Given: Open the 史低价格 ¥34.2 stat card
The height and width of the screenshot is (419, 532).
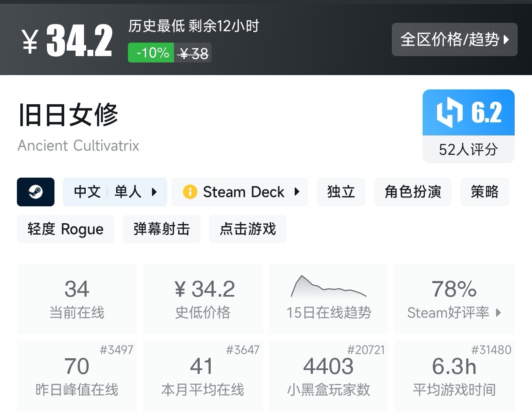Looking at the screenshot, I should click(203, 299).
